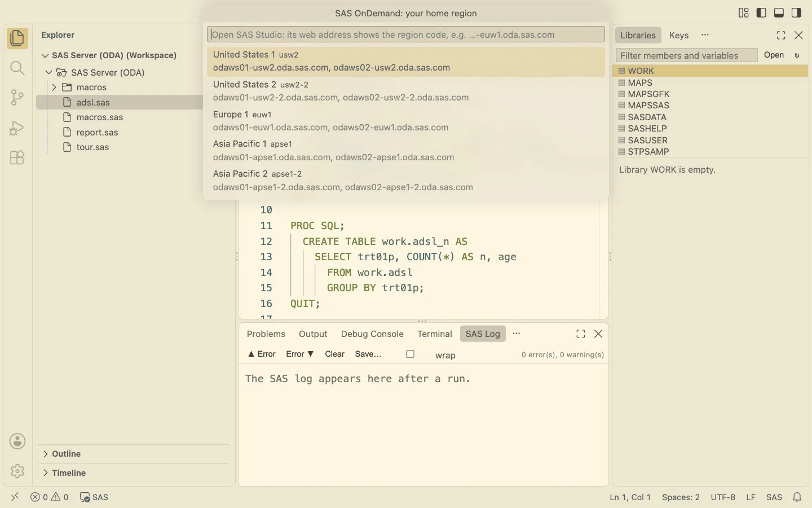The image size is (812, 508).
Task: Collapse the SAS Server (ODA) folder
Action: coord(49,72)
